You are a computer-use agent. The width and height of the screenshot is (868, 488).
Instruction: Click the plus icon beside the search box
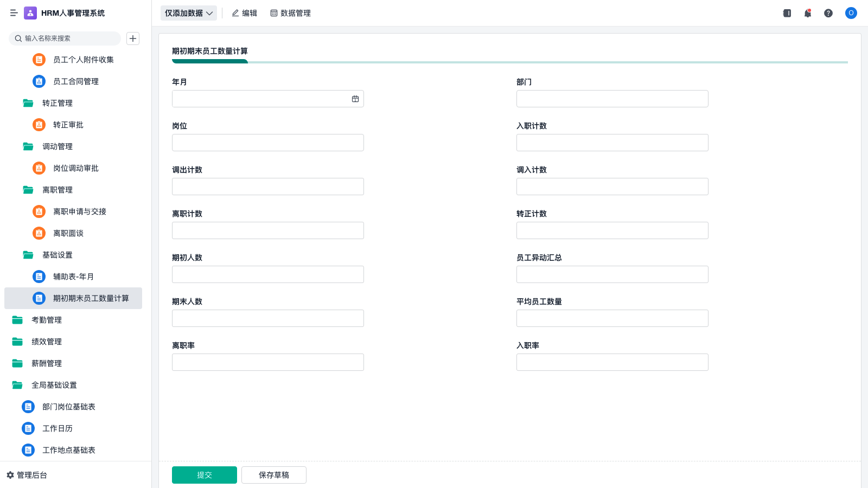[133, 38]
